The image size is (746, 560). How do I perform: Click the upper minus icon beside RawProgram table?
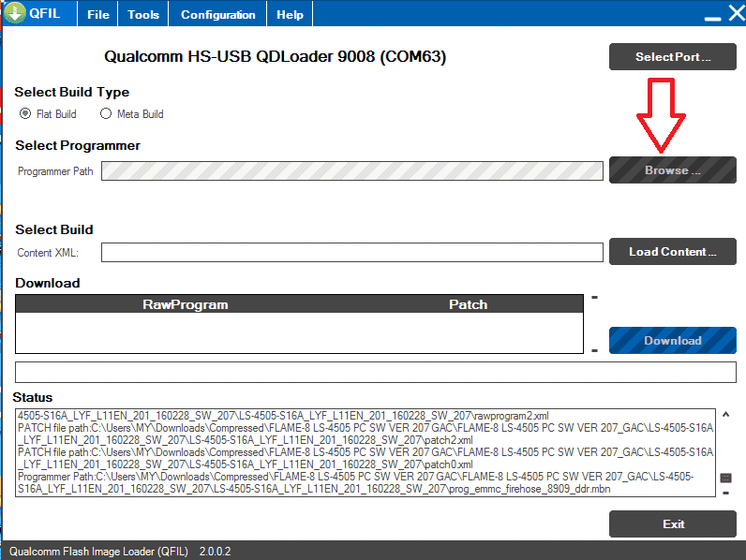pyautogui.click(x=594, y=298)
